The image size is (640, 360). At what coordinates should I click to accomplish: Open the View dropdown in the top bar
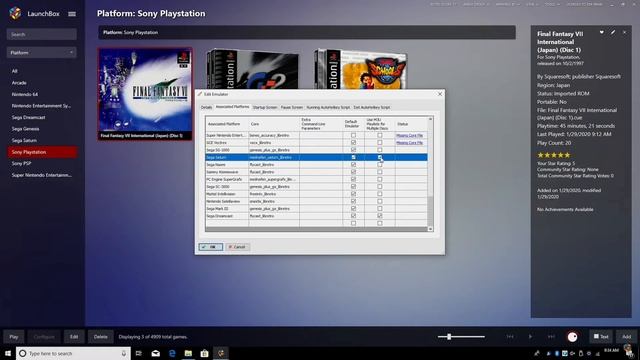531,4
